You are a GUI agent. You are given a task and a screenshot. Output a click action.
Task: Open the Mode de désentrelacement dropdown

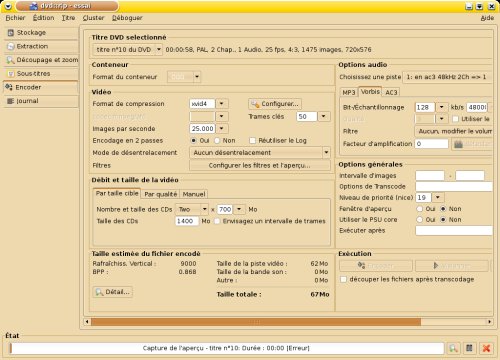(x=326, y=153)
